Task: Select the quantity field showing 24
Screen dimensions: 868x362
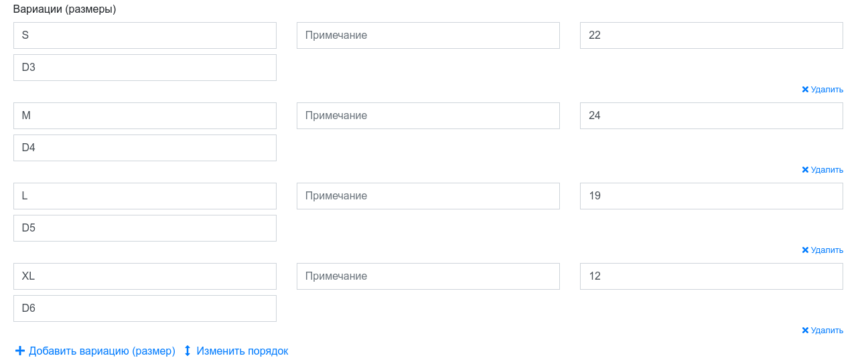Action: point(711,116)
